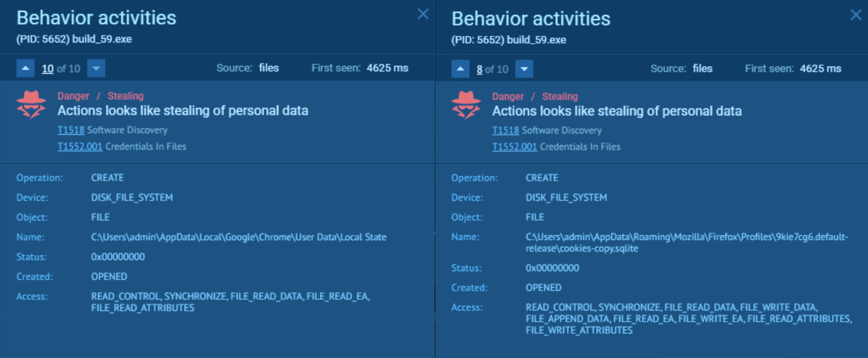Close the panel showing activity 10 of 10
This screenshot has height=358, width=868.
pos(423,15)
